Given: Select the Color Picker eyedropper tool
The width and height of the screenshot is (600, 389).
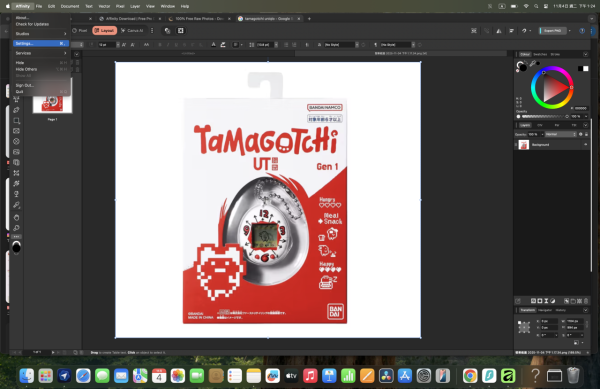Looking at the screenshot, I should click(16, 205).
